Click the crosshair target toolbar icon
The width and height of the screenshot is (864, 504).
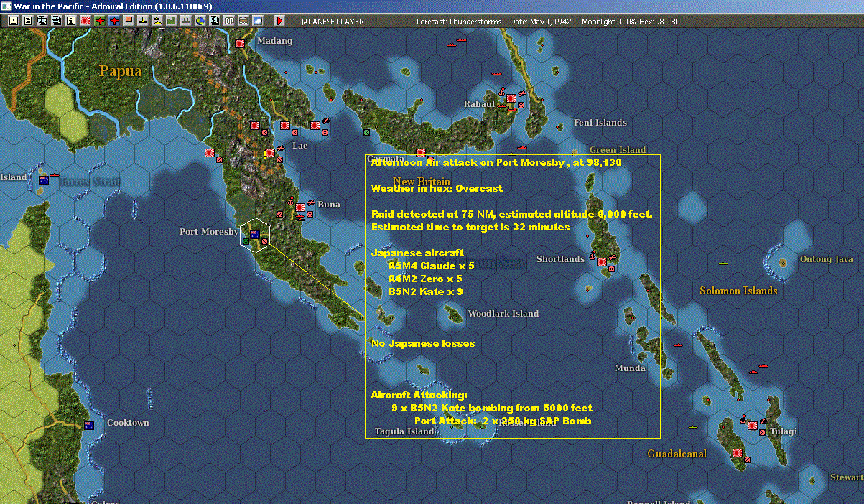[215, 21]
